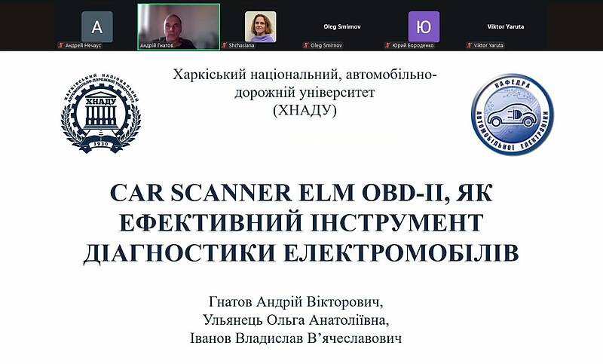
Task: Click muted mic icon beside Viktor Yaruta label
Action: pos(470,46)
